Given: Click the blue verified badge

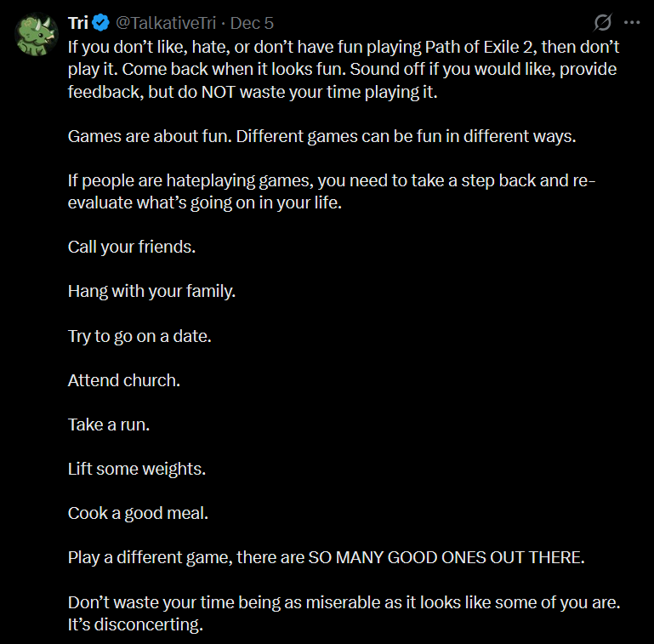Looking at the screenshot, I should click(x=101, y=22).
